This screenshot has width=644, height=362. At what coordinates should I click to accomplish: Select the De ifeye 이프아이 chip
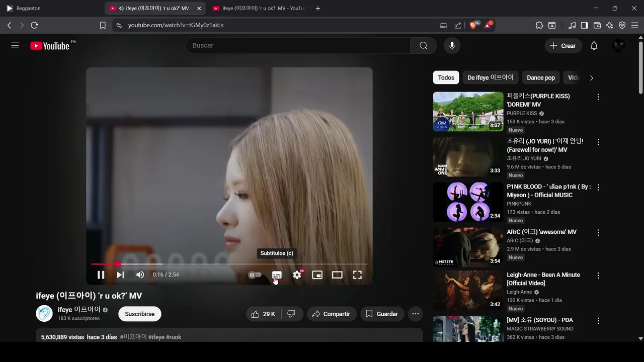[491, 78]
